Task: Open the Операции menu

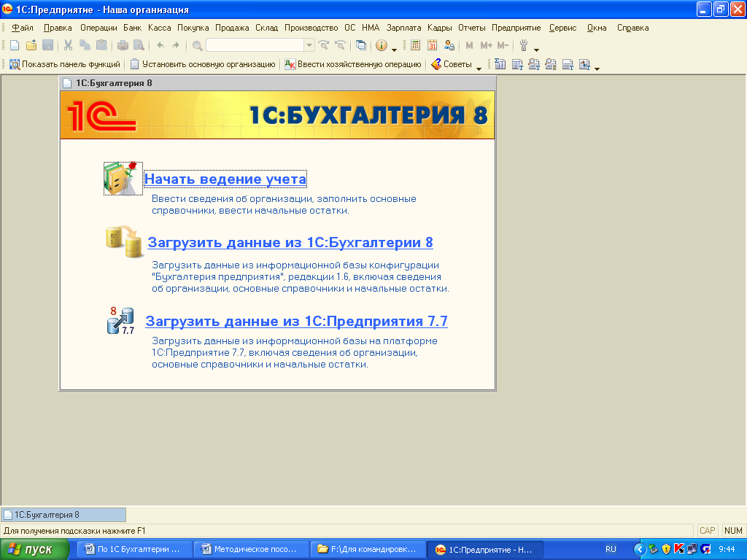Action: click(98, 28)
